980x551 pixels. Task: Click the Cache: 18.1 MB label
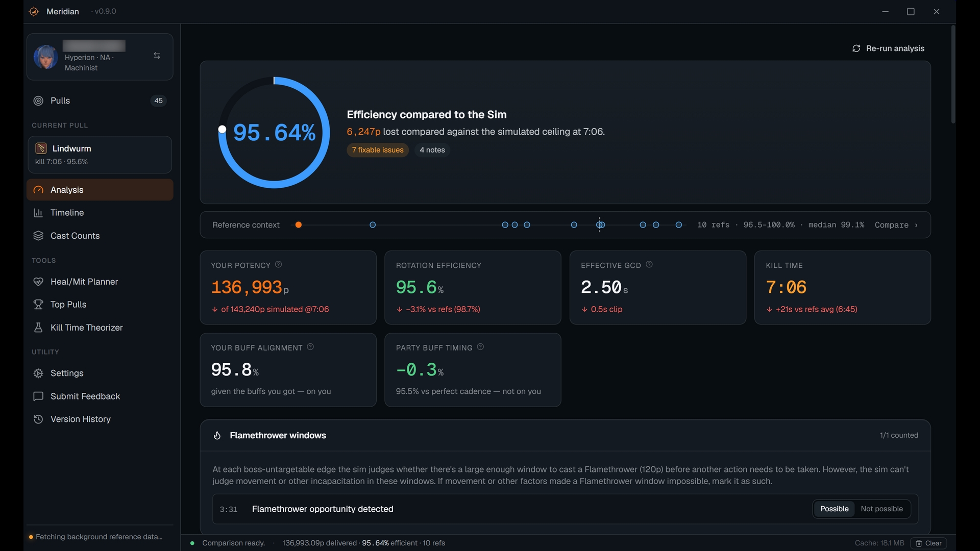tap(879, 543)
